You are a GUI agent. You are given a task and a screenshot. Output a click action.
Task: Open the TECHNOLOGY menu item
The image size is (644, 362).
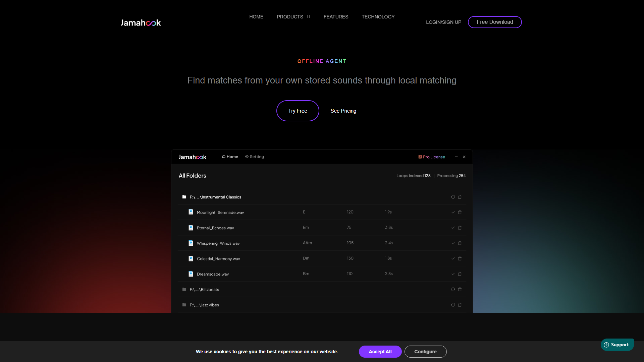[378, 17]
